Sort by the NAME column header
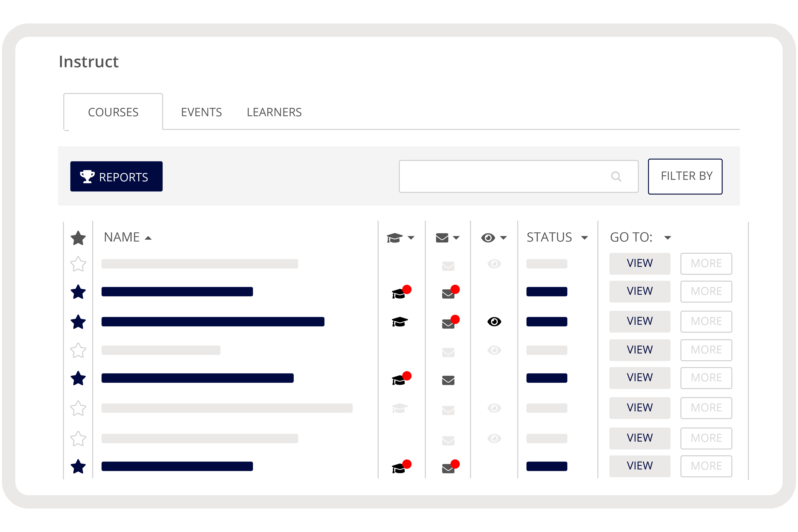The width and height of the screenshot is (798, 532). (x=122, y=237)
